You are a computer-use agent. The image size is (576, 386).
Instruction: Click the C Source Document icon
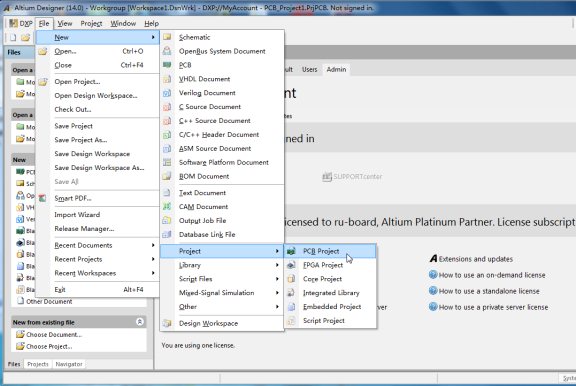coord(167,107)
